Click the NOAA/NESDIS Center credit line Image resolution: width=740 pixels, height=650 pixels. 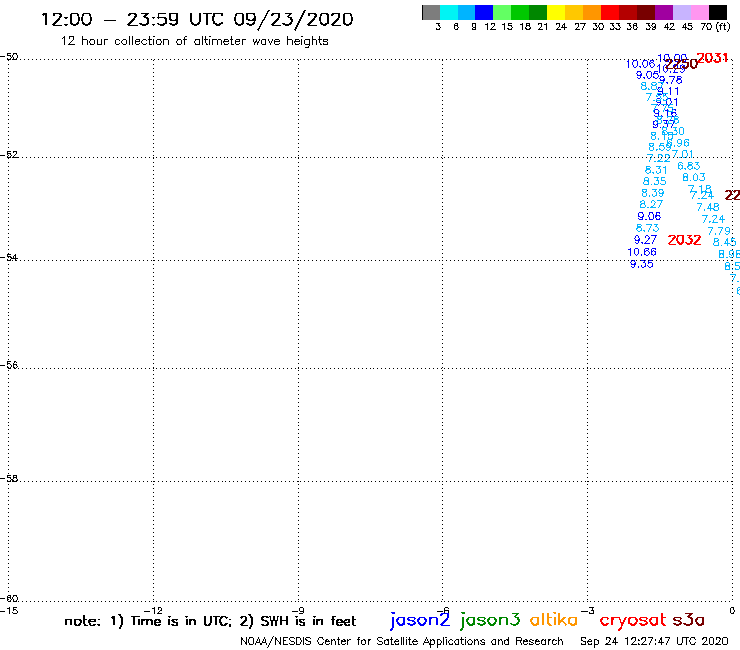[x=402, y=642]
